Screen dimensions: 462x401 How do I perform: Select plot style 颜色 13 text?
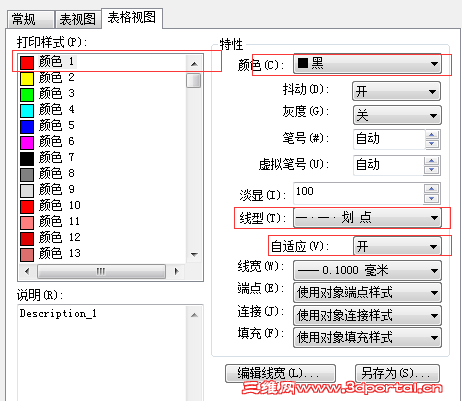click(60, 253)
